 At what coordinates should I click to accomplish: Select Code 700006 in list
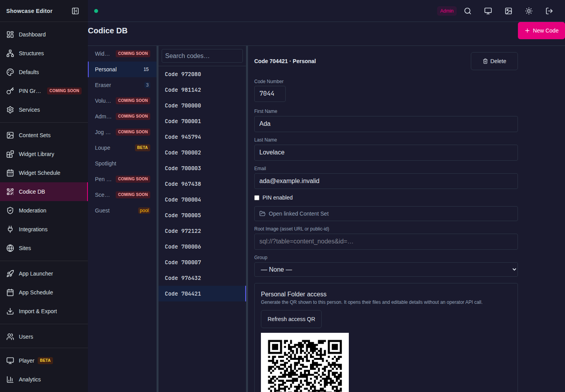pyautogui.click(x=202, y=247)
